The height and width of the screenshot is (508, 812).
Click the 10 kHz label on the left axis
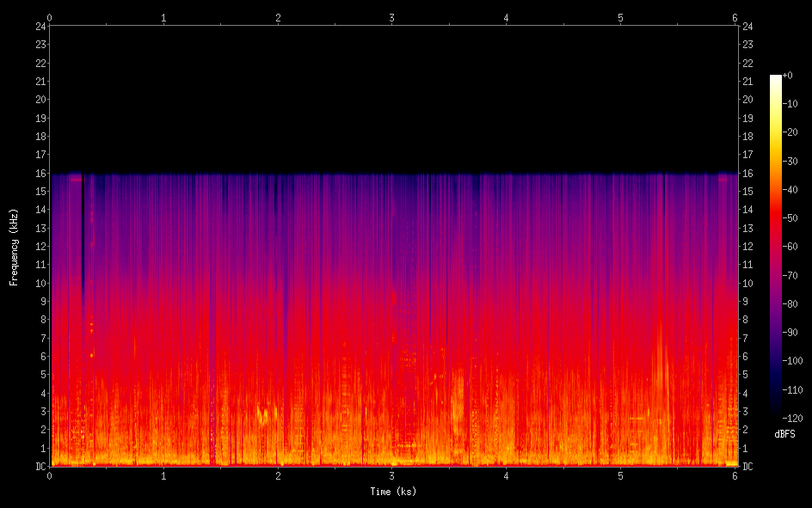click(x=39, y=283)
